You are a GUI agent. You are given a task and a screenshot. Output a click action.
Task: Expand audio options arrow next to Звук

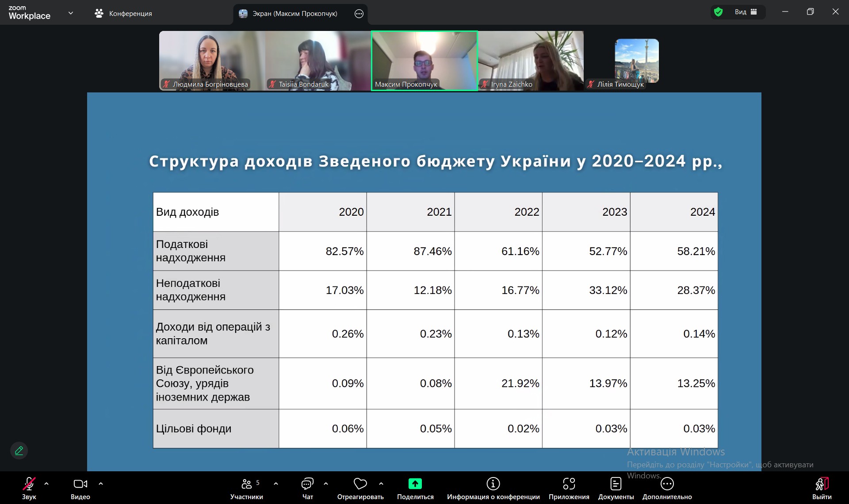click(46, 484)
